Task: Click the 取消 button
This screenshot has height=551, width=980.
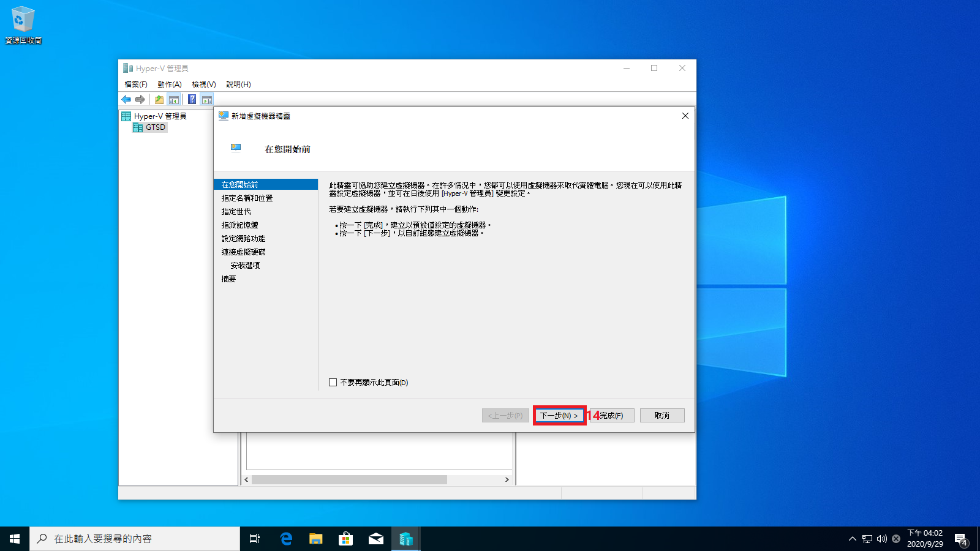Action: (x=661, y=416)
